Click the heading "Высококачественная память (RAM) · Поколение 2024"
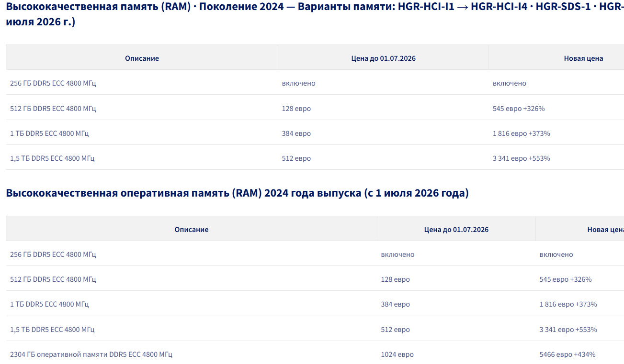624x364 pixels. click(315, 14)
